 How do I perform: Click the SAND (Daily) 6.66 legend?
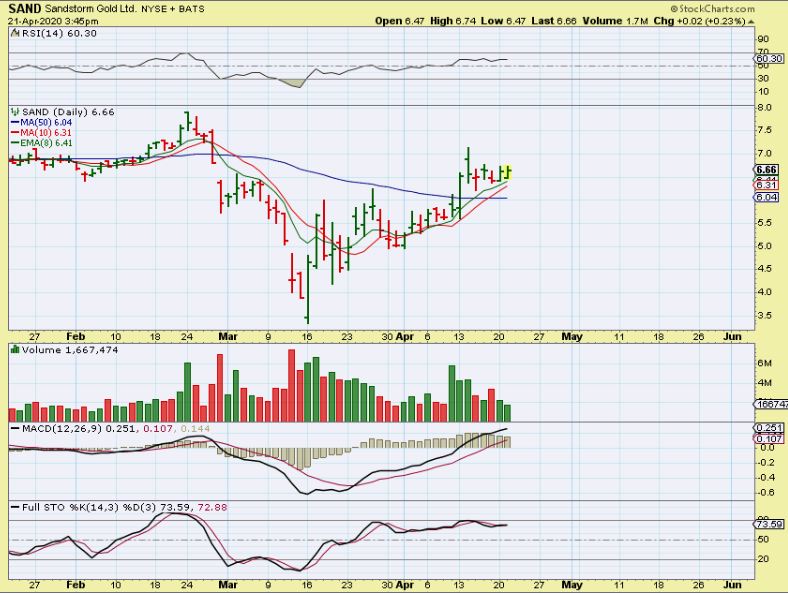tap(68, 112)
